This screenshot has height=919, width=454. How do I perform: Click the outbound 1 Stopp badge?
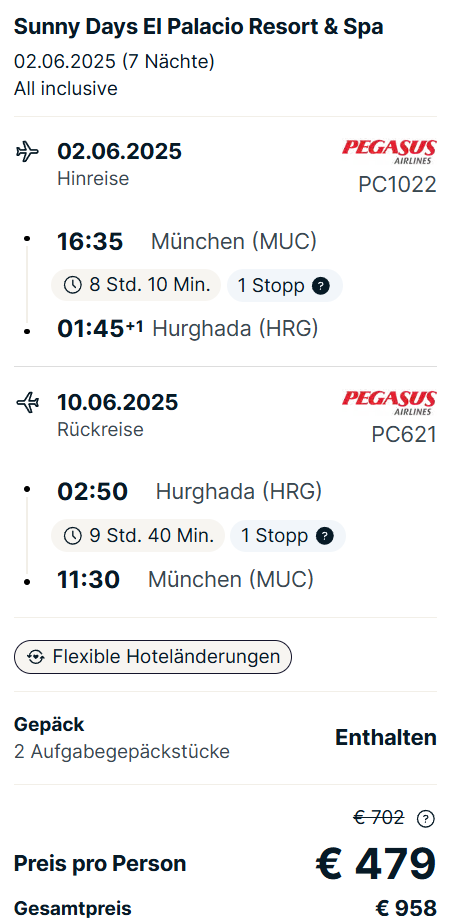click(x=285, y=286)
